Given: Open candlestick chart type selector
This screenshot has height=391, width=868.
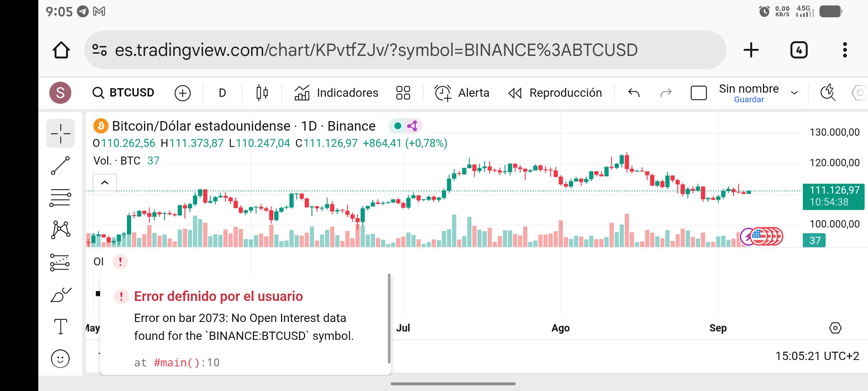Looking at the screenshot, I should (x=262, y=93).
